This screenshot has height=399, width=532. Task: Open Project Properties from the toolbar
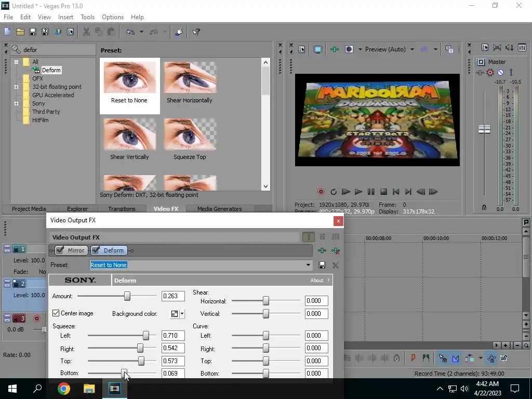(70, 32)
